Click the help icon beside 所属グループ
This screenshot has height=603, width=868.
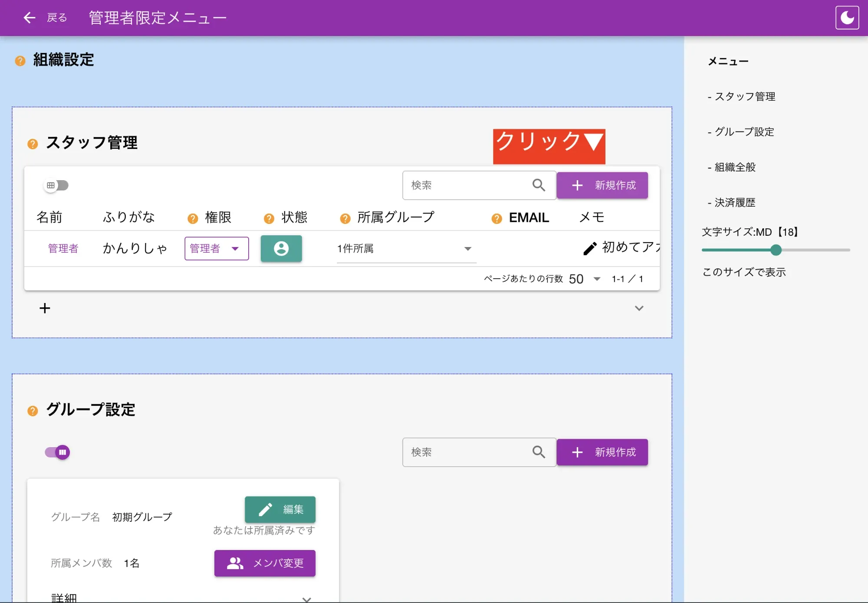[x=345, y=218]
